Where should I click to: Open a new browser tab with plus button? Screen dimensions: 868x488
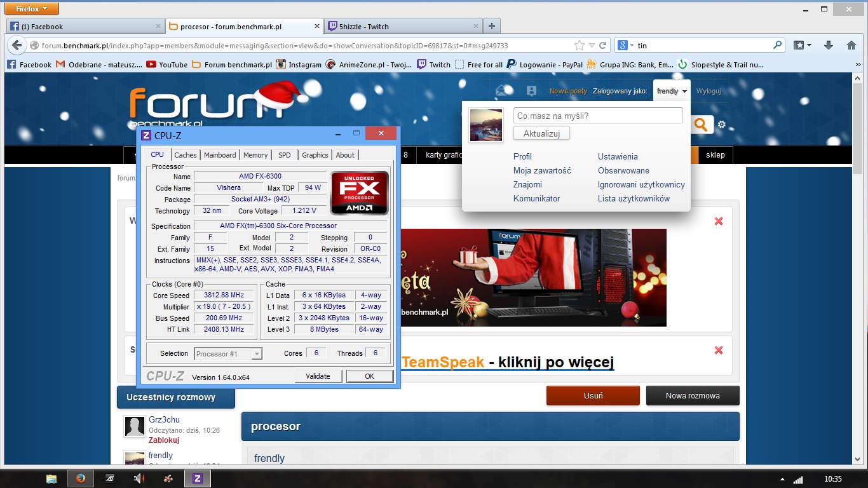(x=492, y=26)
